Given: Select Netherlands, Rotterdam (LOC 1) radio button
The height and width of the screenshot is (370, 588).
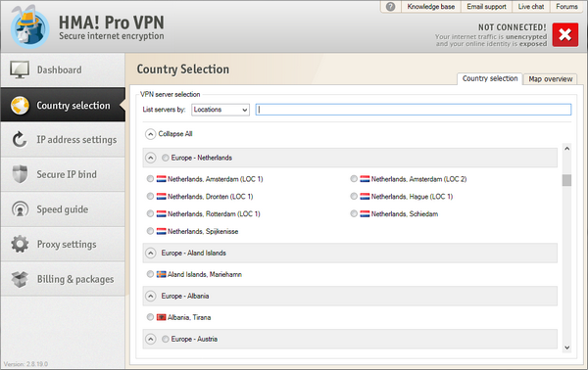Looking at the screenshot, I should click(150, 213).
